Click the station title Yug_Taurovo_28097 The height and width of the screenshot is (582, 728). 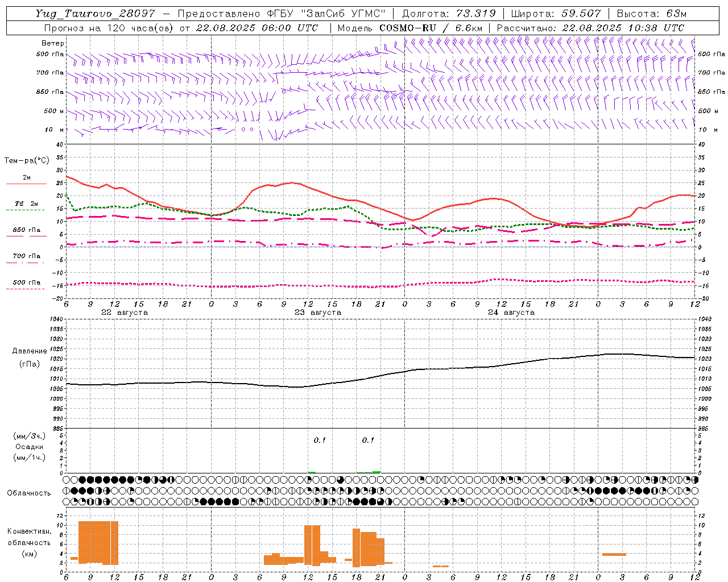tap(95, 14)
